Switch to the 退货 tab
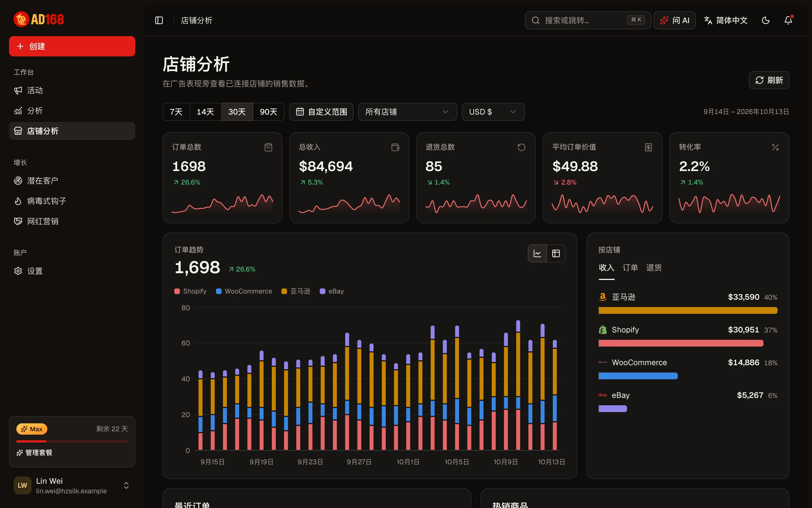 coord(654,268)
